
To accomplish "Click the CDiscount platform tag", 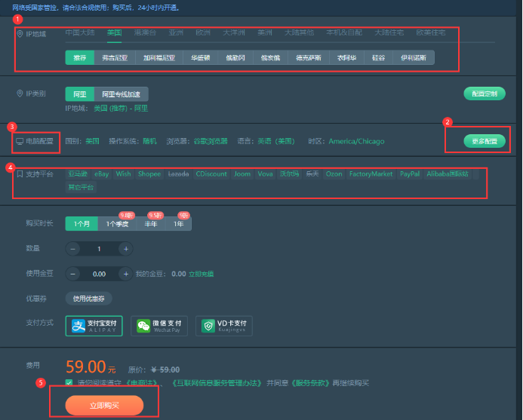I will coord(211,173).
